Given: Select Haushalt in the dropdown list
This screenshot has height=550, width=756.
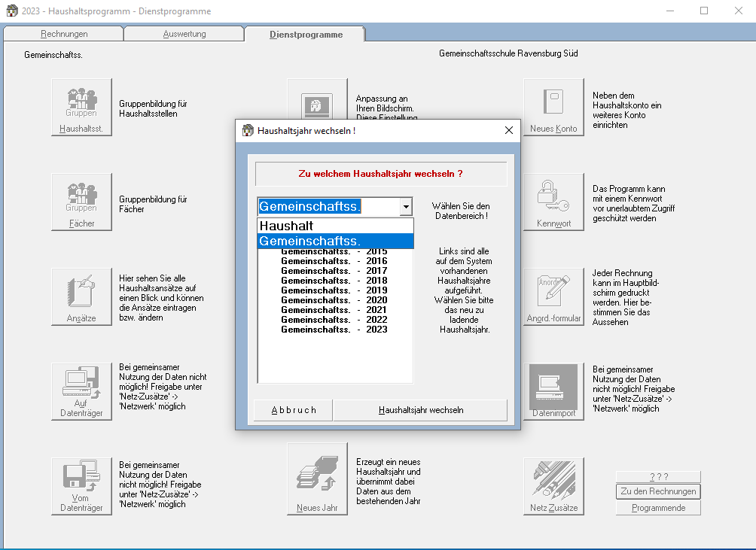Looking at the screenshot, I should 335,226.
